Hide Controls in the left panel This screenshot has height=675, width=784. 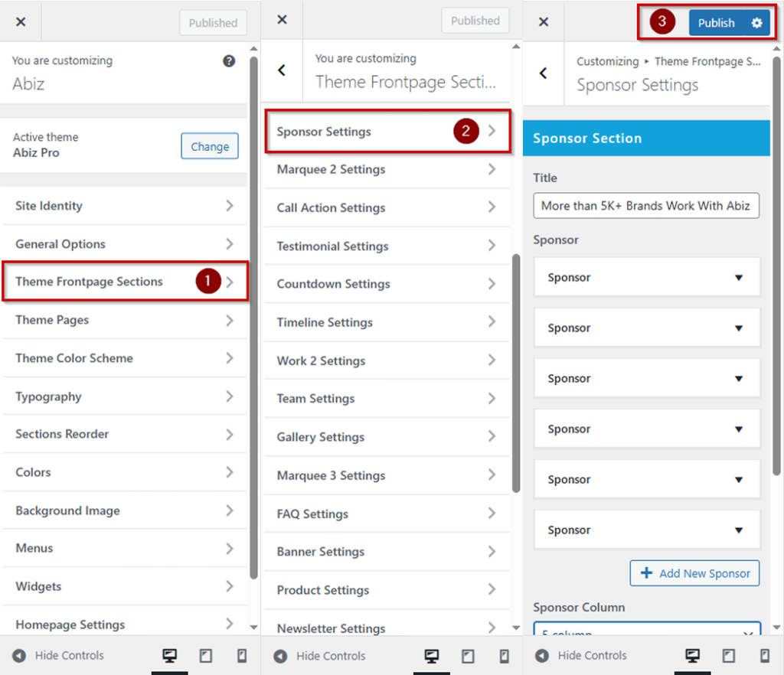58,656
